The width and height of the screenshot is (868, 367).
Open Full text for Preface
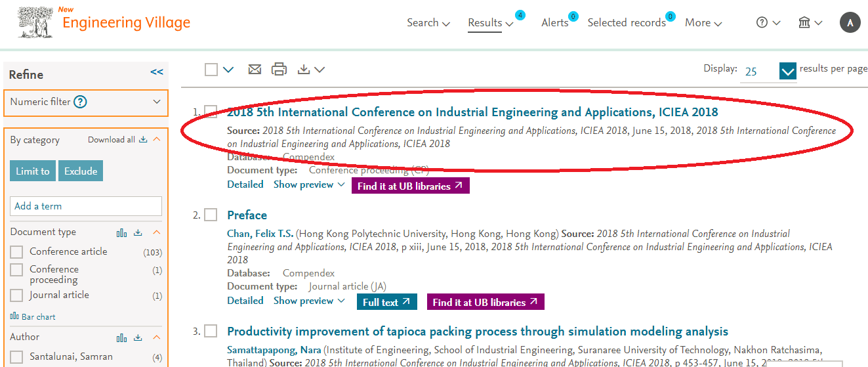(x=387, y=302)
